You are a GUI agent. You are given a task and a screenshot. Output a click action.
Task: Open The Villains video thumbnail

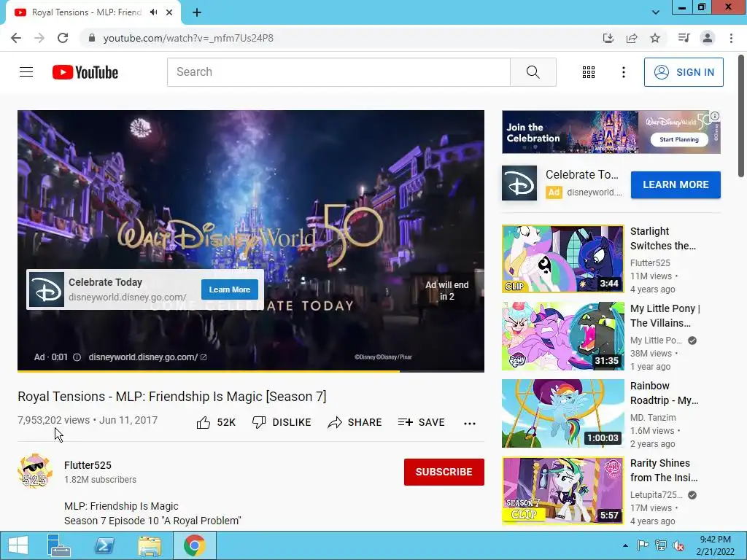[562, 336]
